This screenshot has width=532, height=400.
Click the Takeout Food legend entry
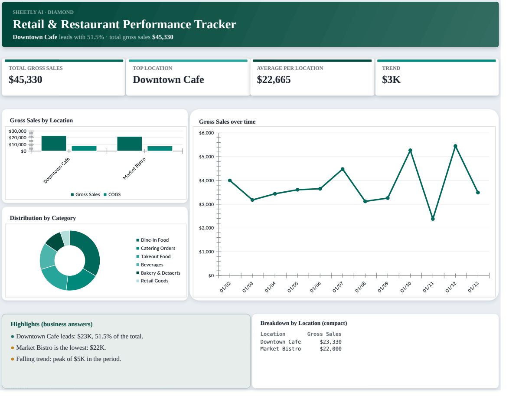tap(153, 257)
